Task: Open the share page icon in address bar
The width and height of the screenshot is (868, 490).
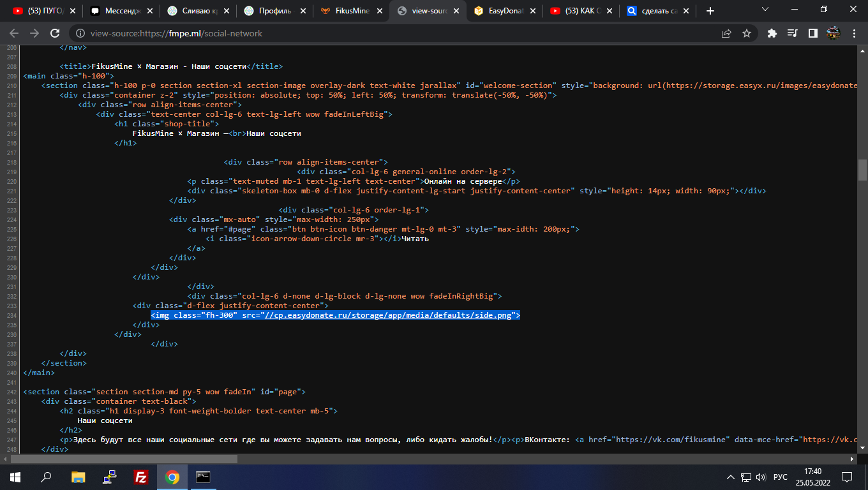Action: [x=726, y=33]
